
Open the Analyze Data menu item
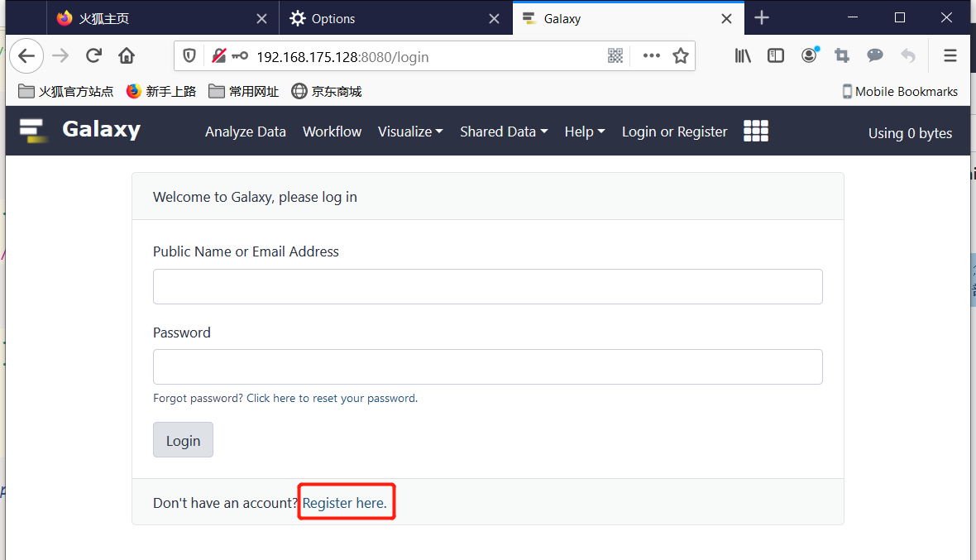click(246, 132)
